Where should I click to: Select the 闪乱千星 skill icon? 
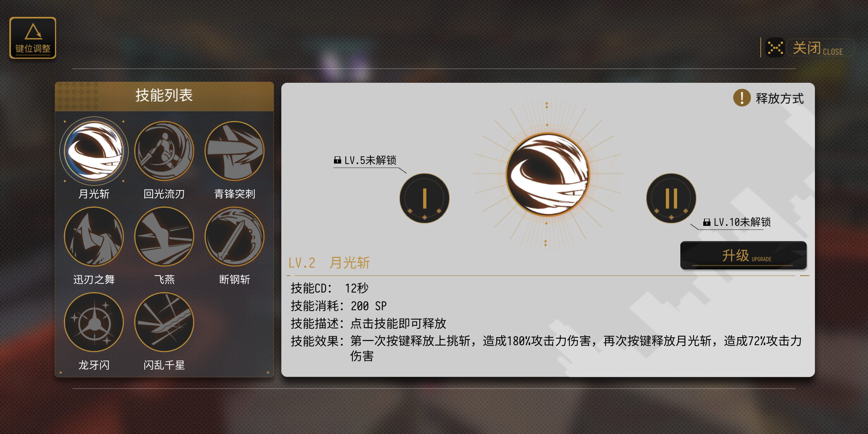[x=164, y=322]
